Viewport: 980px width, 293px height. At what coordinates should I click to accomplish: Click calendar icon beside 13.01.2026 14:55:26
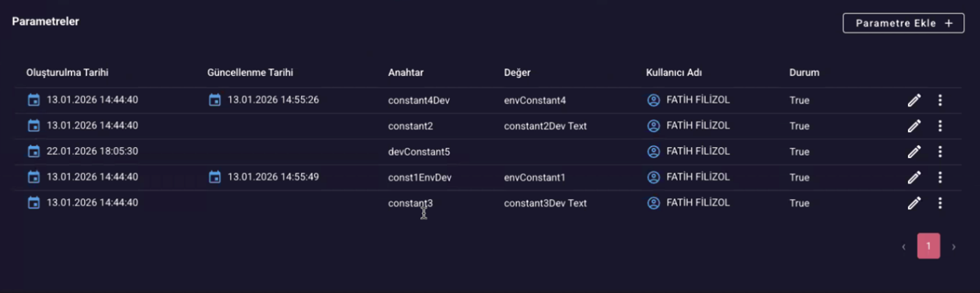(215, 100)
